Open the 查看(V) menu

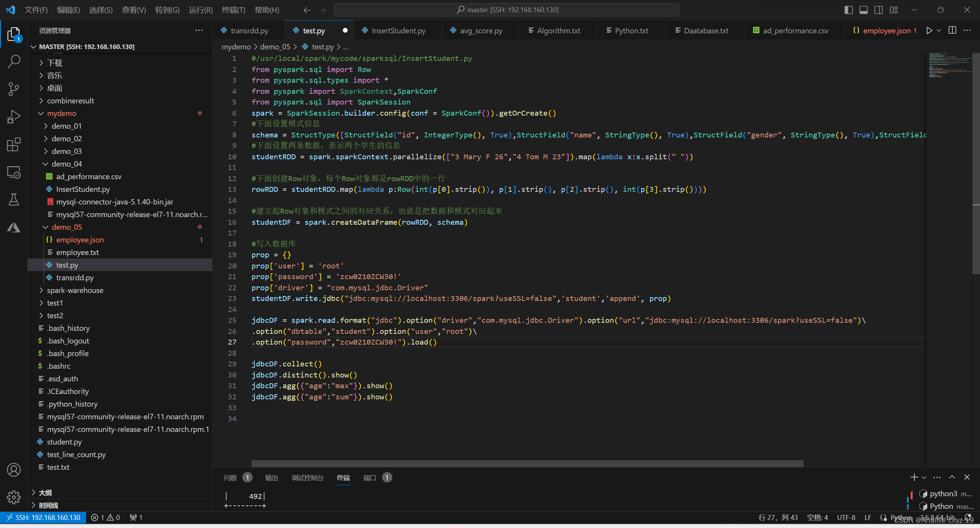[134, 10]
